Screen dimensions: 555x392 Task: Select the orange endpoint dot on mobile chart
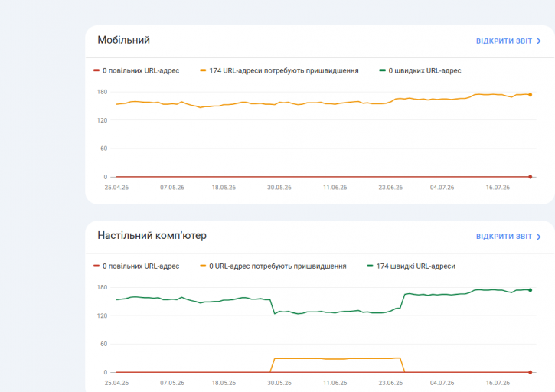[x=531, y=94]
